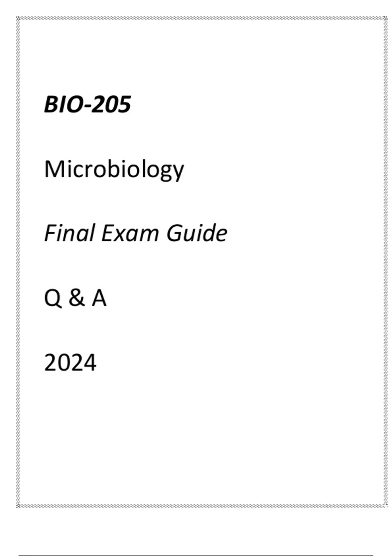Image resolution: width=392 pixels, height=556 pixels.
Task: Click the top-left corner of the page border
Action: tap(18, 18)
